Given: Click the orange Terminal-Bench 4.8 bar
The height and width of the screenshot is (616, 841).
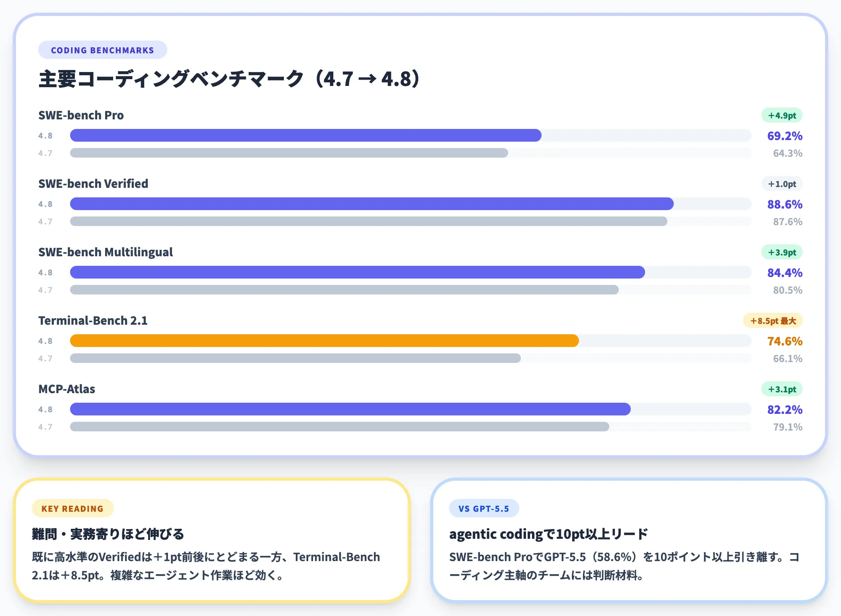Looking at the screenshot, I should (x=325, y=341).
